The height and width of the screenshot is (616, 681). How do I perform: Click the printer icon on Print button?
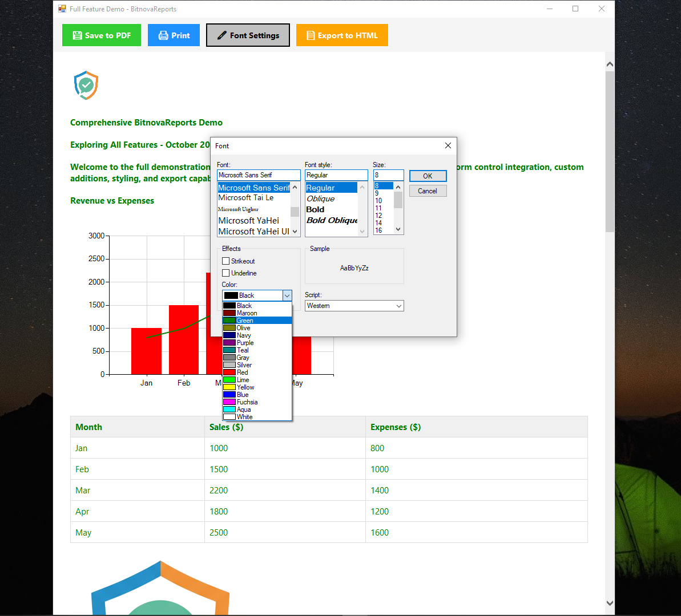pos(163,35)
